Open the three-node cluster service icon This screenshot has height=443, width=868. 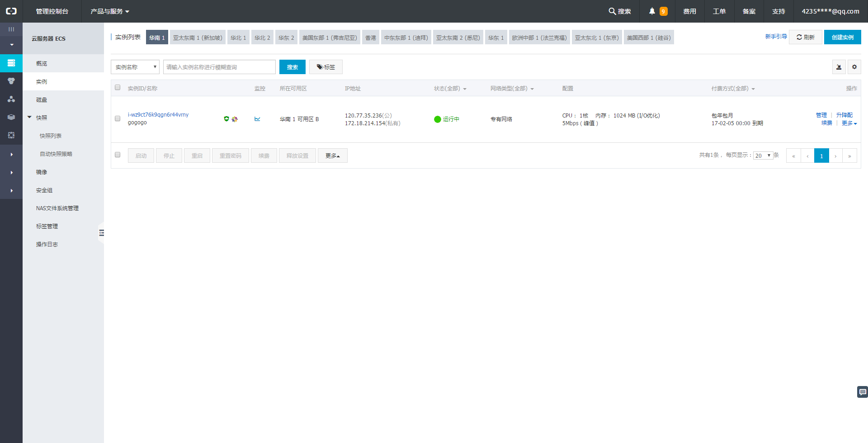point(11,99)
